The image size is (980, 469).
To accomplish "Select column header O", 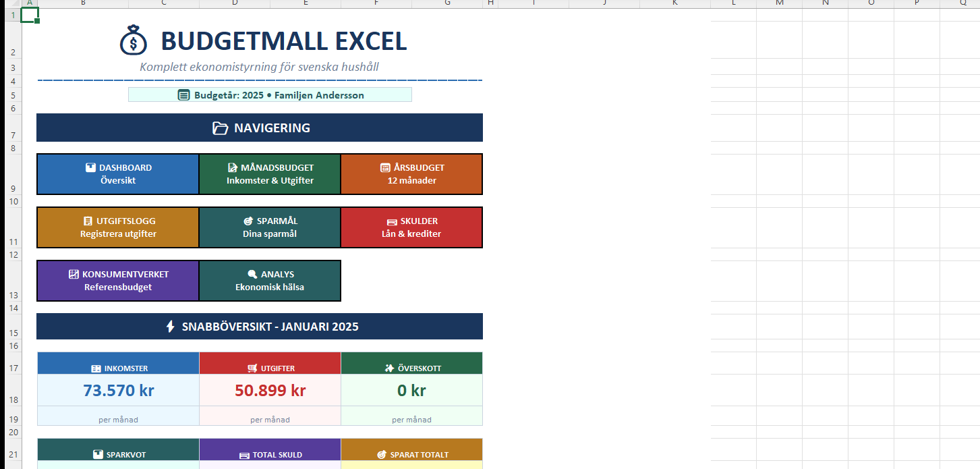I will tap(871, 3).
